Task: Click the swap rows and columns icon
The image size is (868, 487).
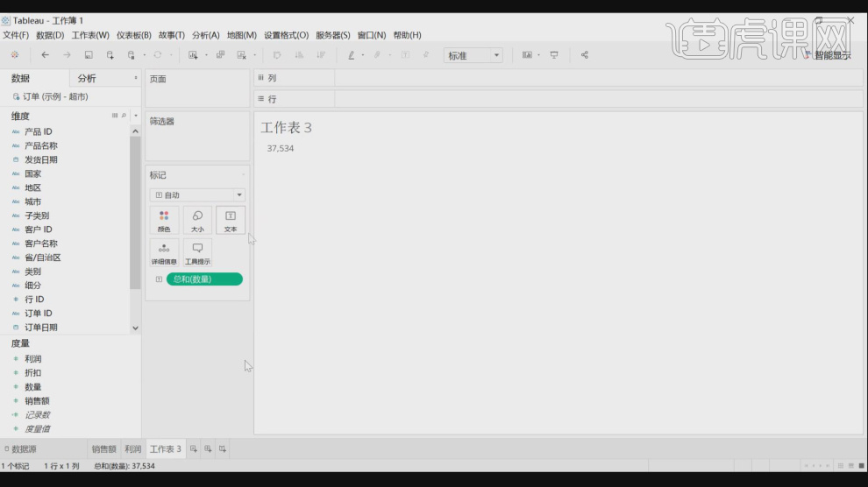Action: point(277,54)
